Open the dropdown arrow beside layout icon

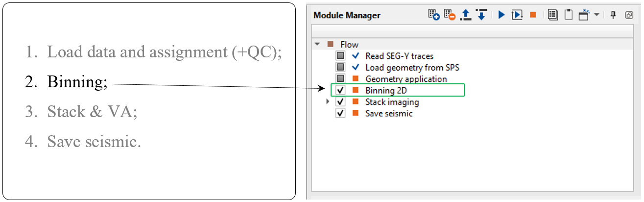[596, 15]
